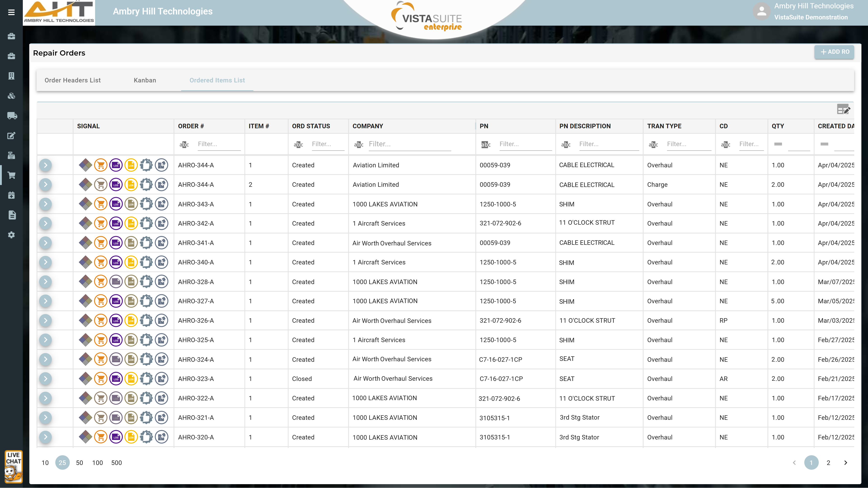This screenshot has height=488, width=868.
Task: Click the hazard diamond icon for AHRO-328-A
Action: (x=85, y=282)
